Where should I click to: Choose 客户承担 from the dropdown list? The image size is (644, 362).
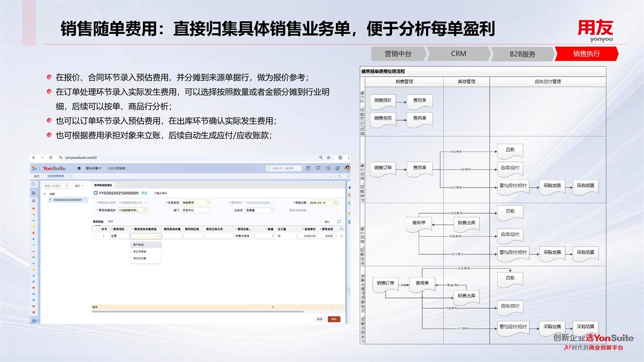point(138,245)
